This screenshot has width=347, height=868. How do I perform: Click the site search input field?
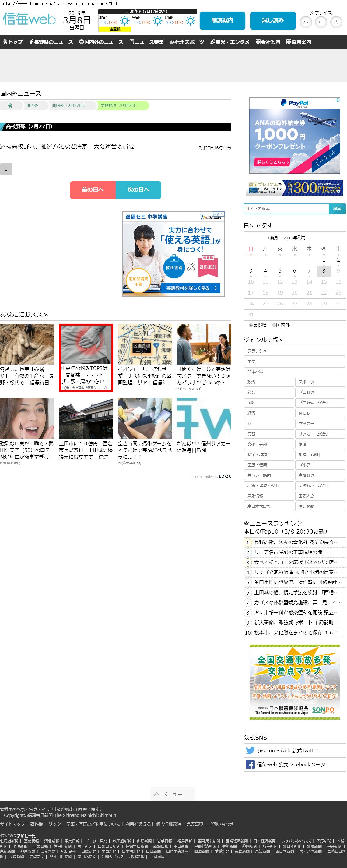pyautogui.click(x=286, y=209)
